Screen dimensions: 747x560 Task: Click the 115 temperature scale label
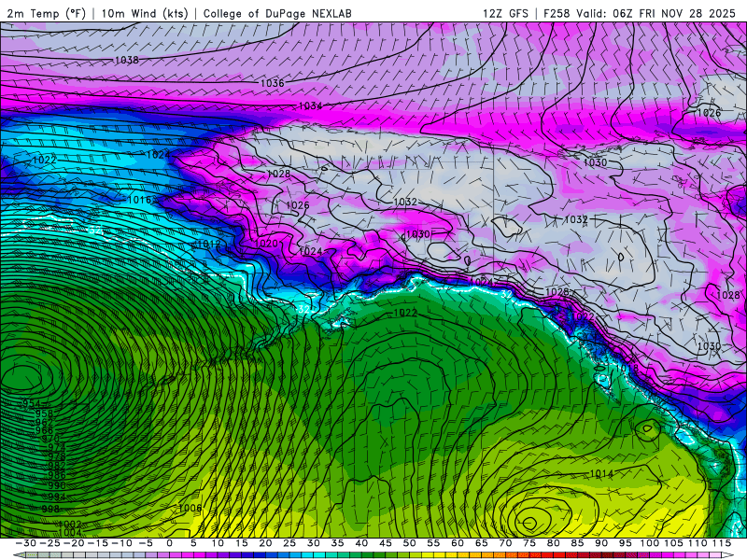coord(722,543)
